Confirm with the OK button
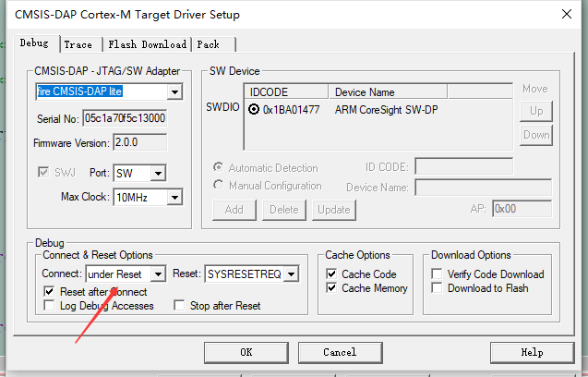This screenshot has width=588, height=377. [x=246, y=352]
